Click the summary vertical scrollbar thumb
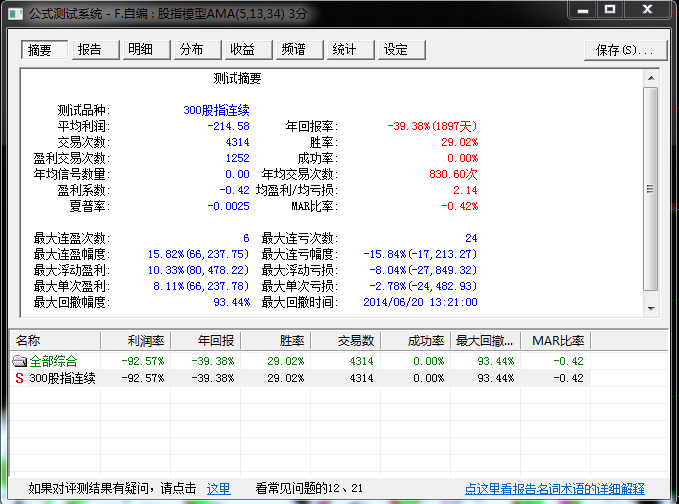679x504 pixels. [651, 189]
